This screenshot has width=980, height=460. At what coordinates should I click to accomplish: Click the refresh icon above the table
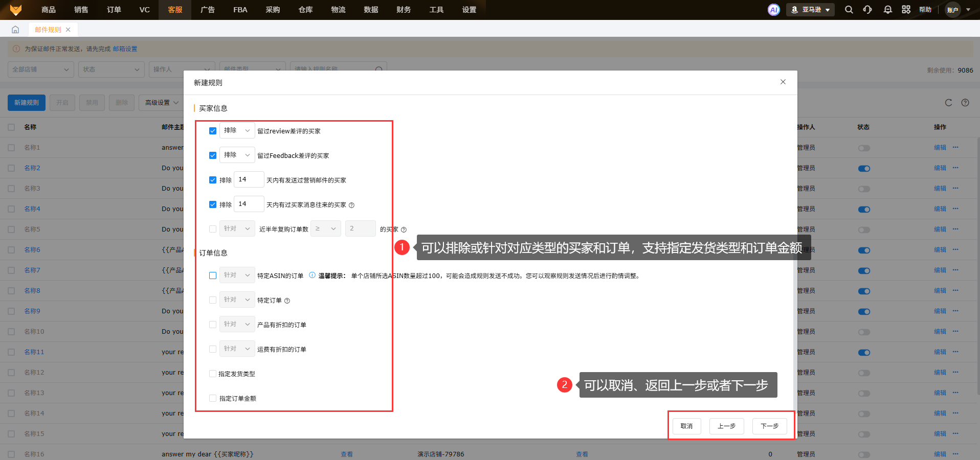pyautogui.click(x=948, y=103)
